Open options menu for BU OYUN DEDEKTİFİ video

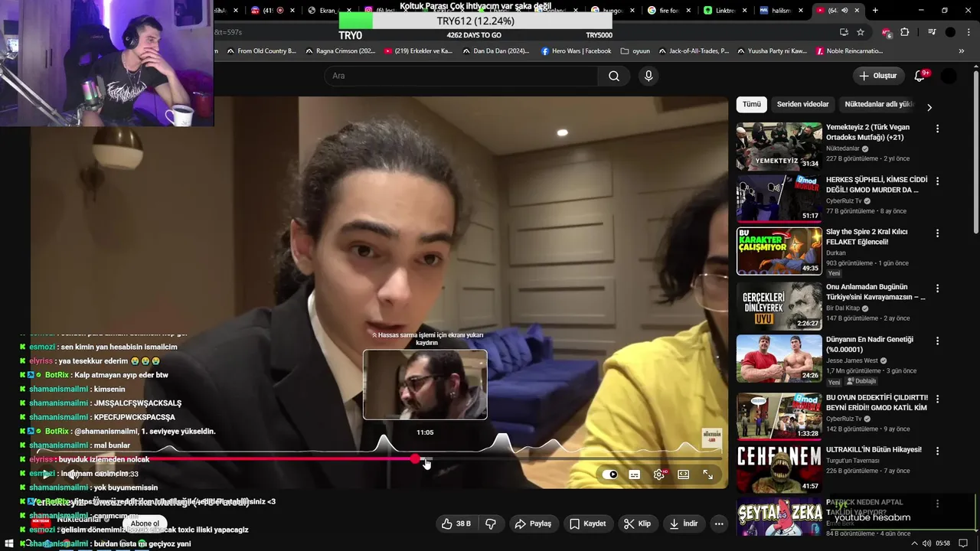pos(937,399)
